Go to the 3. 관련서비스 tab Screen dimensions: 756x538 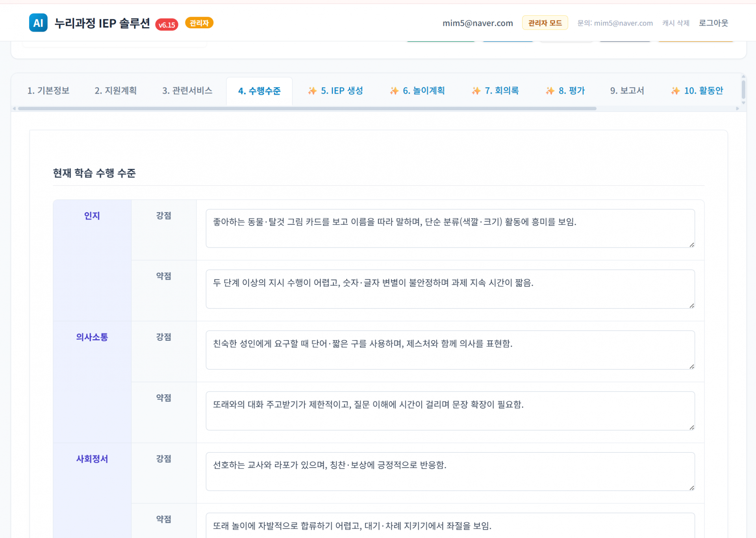click(x=187, y=91)
